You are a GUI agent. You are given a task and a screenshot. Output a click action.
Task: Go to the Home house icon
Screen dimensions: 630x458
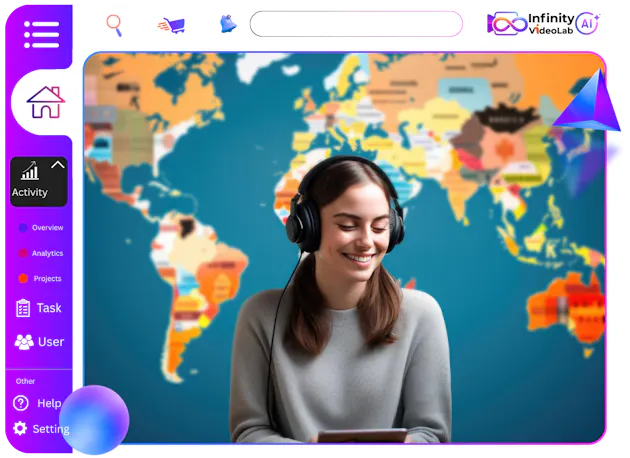[x=45, y=102]
